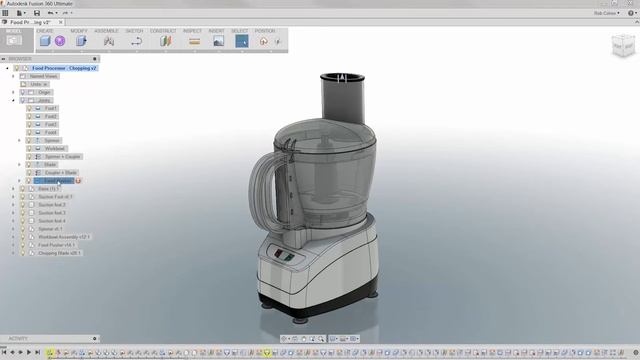Click the Save icon in the top bar
Image resolution: width=640 pixels, height=360 pixels.
click(x=37, y=13)
